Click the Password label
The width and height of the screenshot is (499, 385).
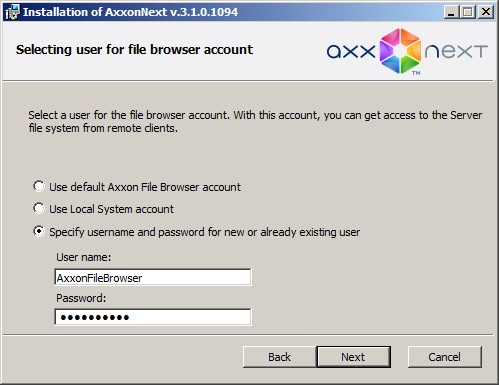[81, 298]
